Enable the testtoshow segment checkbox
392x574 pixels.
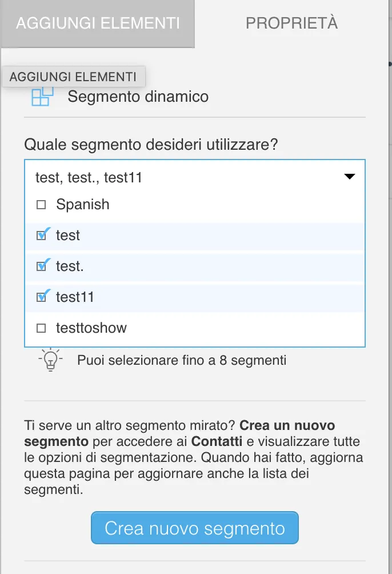[41, 328]
